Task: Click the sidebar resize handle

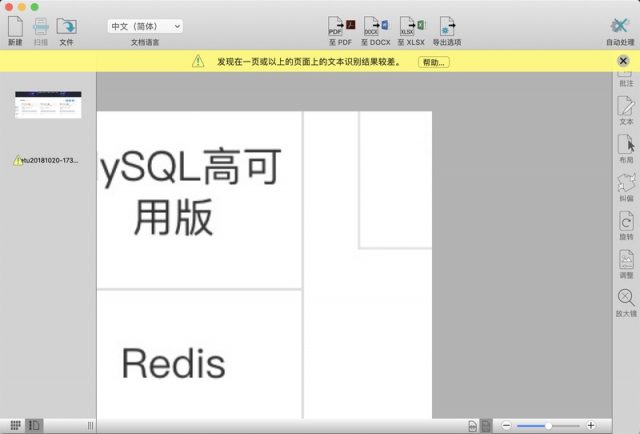Action: tap(90, 426)
